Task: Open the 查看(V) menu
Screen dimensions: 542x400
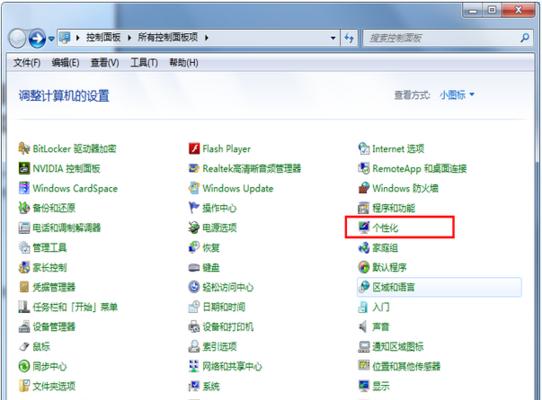Action: pos(105,63)
